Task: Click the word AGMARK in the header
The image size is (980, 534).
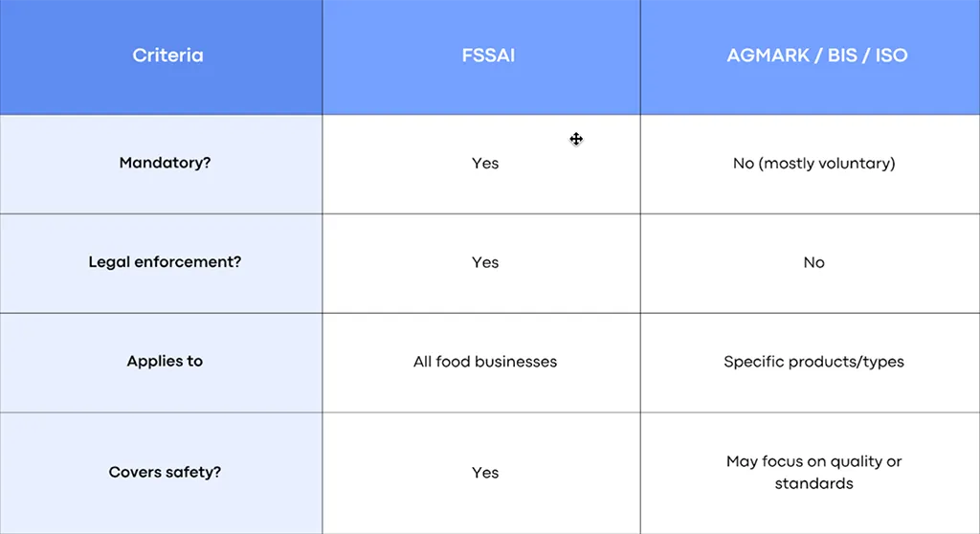Action: pos(766,56)
